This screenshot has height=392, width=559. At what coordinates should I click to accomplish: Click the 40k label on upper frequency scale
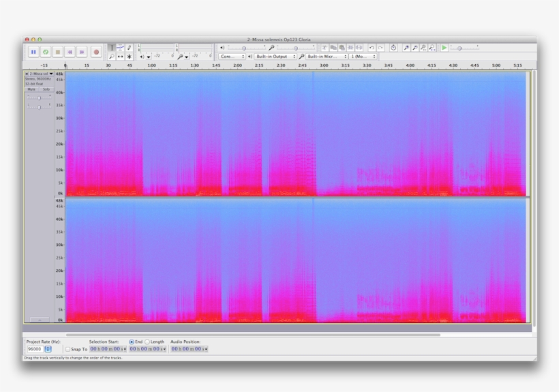pos(59,92)
